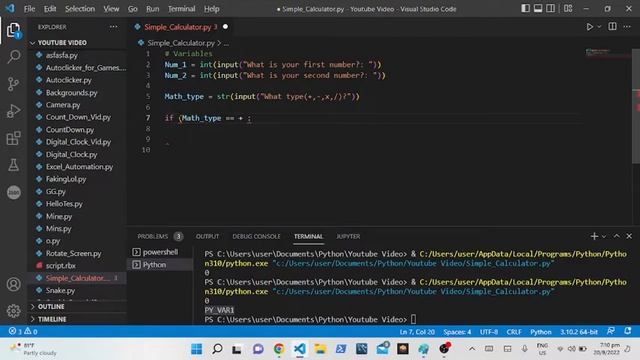Open the Explorer view in activity bar
This screenshot has width=640, height=360.
click(x=13, y=30)
